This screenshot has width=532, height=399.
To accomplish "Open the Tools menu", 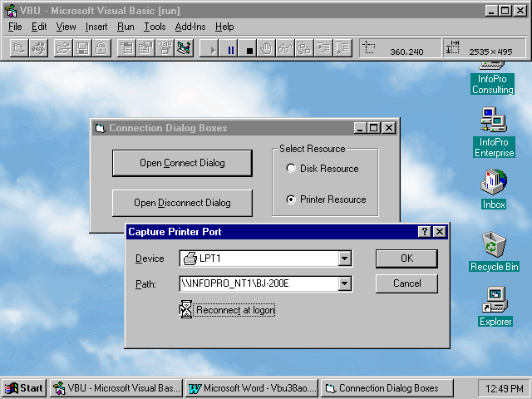I will click(154, 27).
